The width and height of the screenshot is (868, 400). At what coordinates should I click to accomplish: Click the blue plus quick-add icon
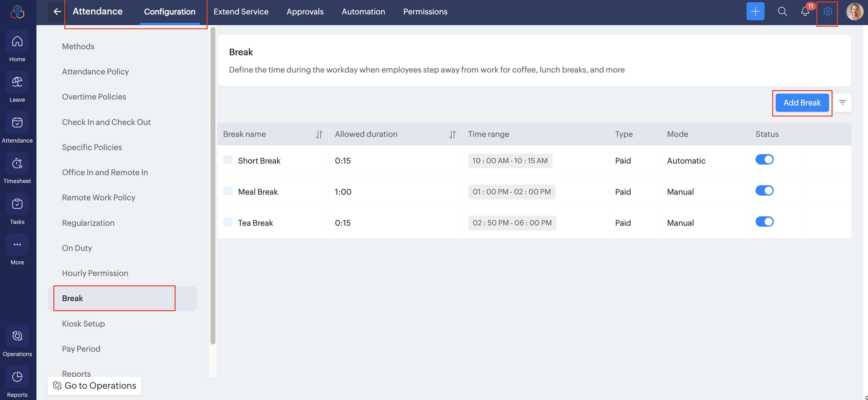755,12
